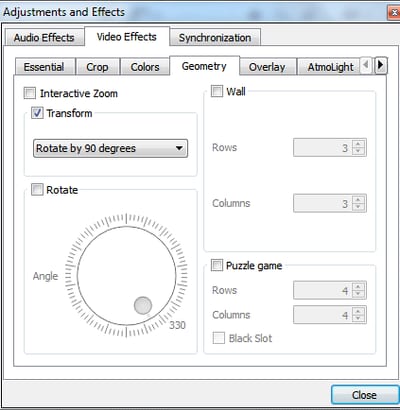Enable the Rotate checkbox
Viewport: 400px width, 410px height.
pos(37,190)
